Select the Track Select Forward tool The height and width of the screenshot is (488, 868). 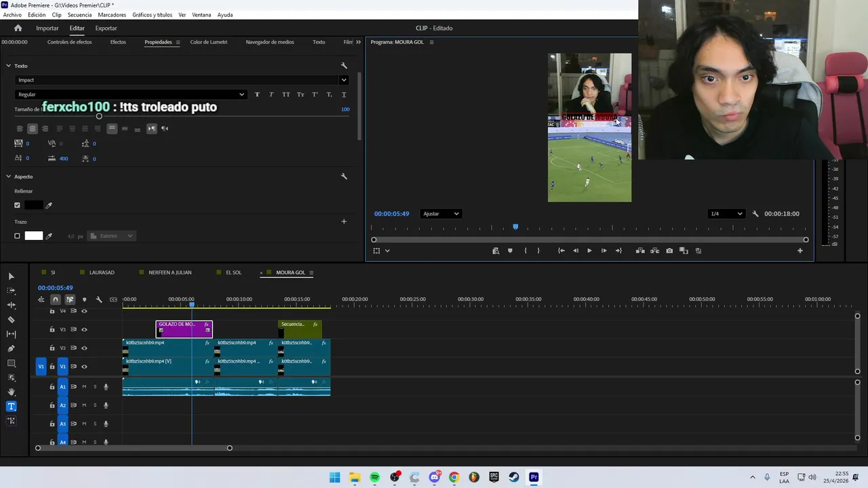pyautogui.click(x=11, y=291)
